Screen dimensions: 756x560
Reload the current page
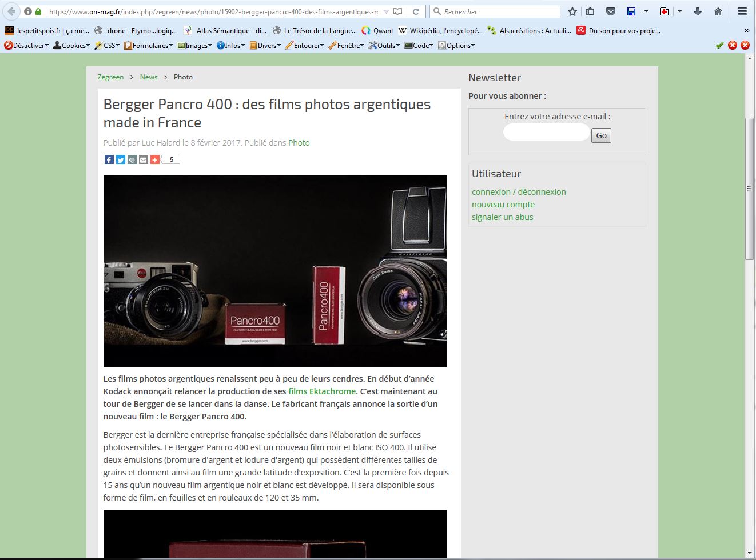pos(416,11)
